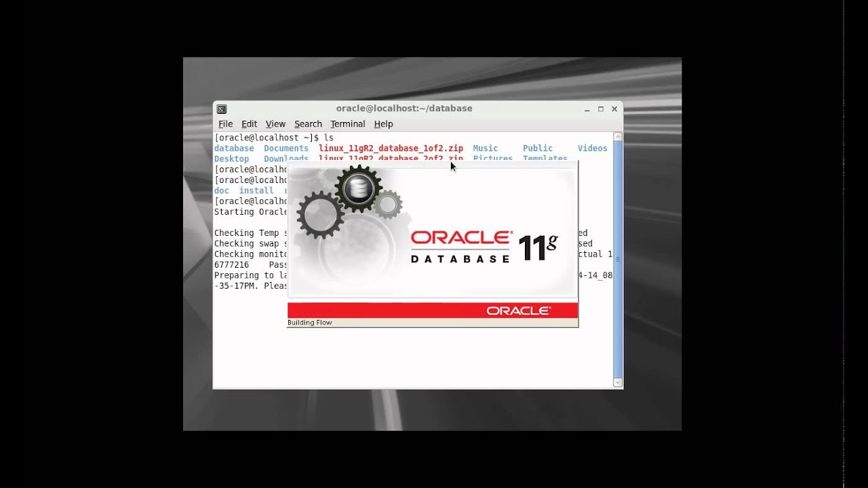Viewport: 868px width, 488px height.
Task: Click the '[oracle@localhost ~]$ ls' prompt line
Action: pos(274,138)
